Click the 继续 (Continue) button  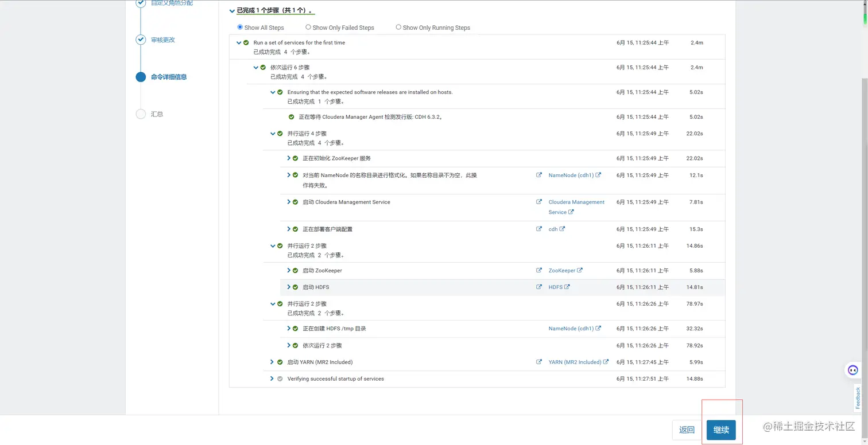[x=721, y=430]
